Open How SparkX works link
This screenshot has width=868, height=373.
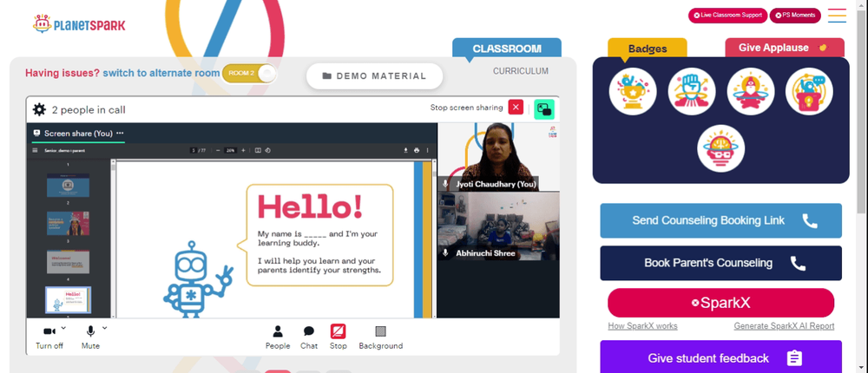tap(642, 326)
